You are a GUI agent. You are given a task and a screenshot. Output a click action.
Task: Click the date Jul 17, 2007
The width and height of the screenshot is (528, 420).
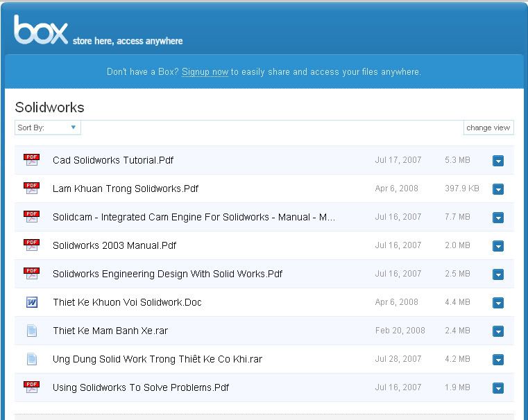[398, 160]
